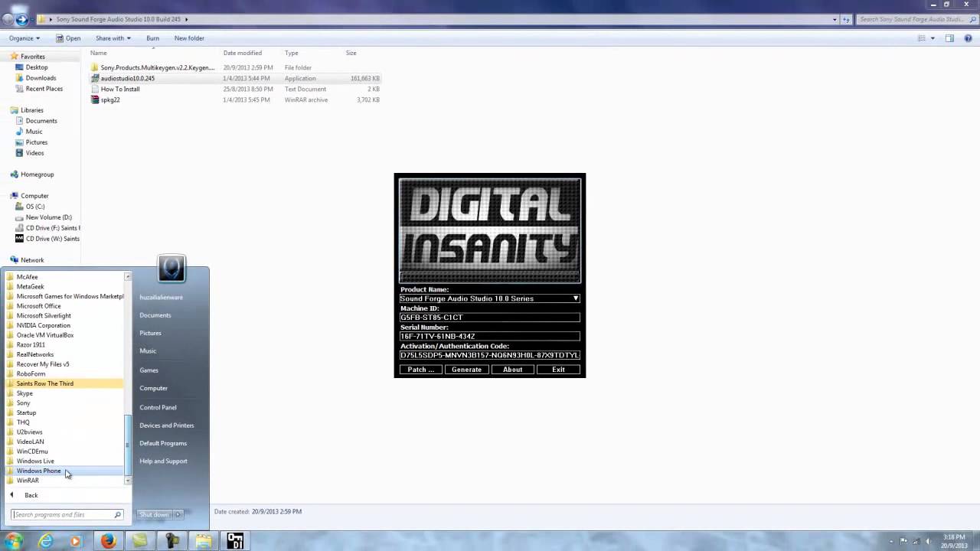Go Back in the Start menu programs list
980x551 pixels.
31,495
